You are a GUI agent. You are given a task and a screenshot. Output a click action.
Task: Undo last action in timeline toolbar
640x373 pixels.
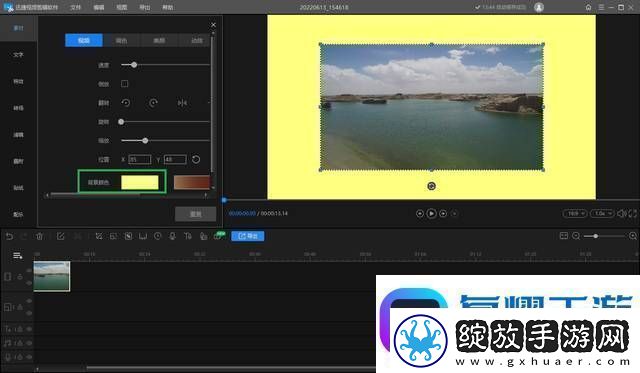click(9, 236)
